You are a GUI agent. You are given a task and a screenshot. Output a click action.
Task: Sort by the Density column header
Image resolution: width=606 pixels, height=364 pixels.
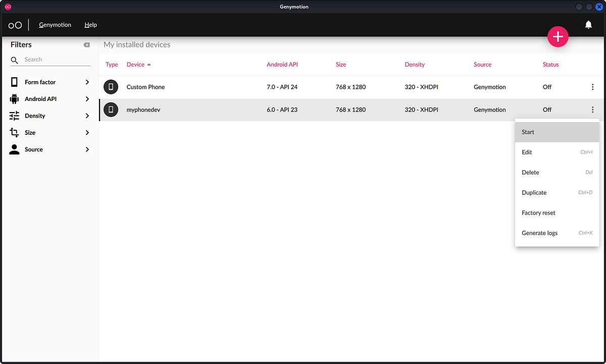coord(415,65)
